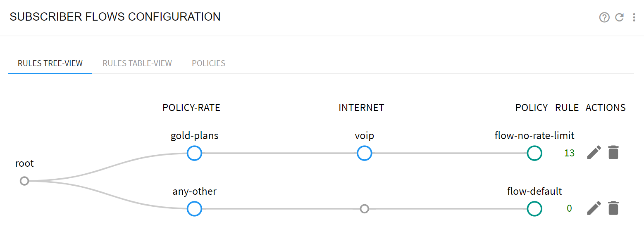Select the voip node circle
The width and height of the screenshot is (644, 241).
[x=364, y=153]
